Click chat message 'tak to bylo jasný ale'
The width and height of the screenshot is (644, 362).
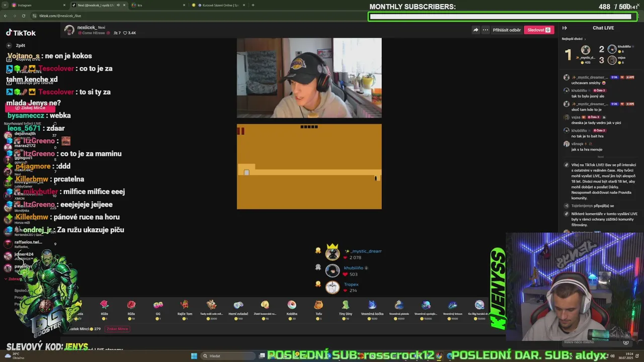click(588, 96)
